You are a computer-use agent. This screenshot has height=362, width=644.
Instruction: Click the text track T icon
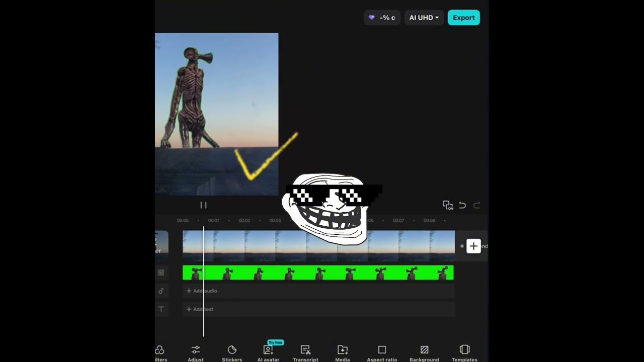click(x=161, y=309)
